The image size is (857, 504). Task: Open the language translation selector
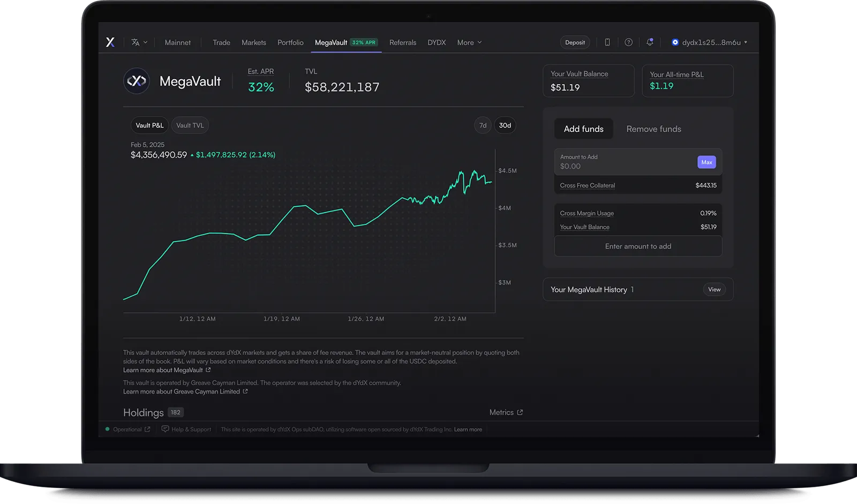pos(139,42)
